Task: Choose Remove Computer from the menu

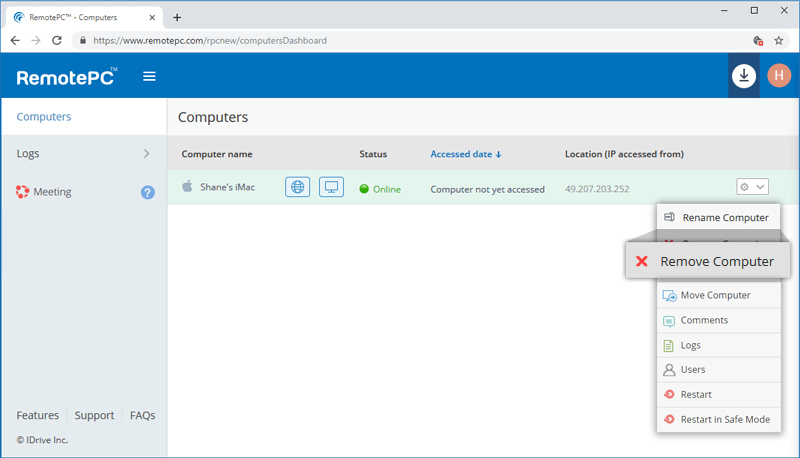Action: pyautogui.click(x=708, y=261)
